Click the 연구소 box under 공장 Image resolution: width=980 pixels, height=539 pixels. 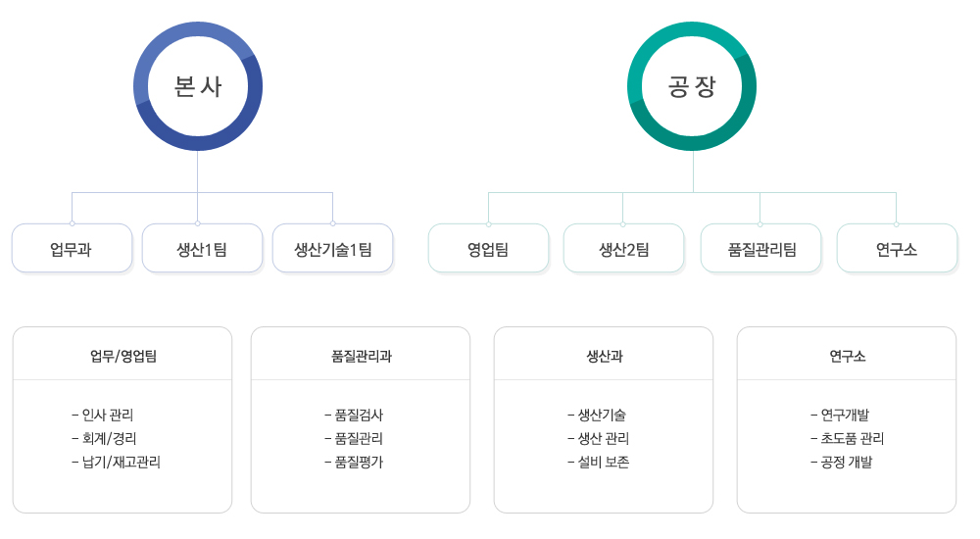coord(897,249)
